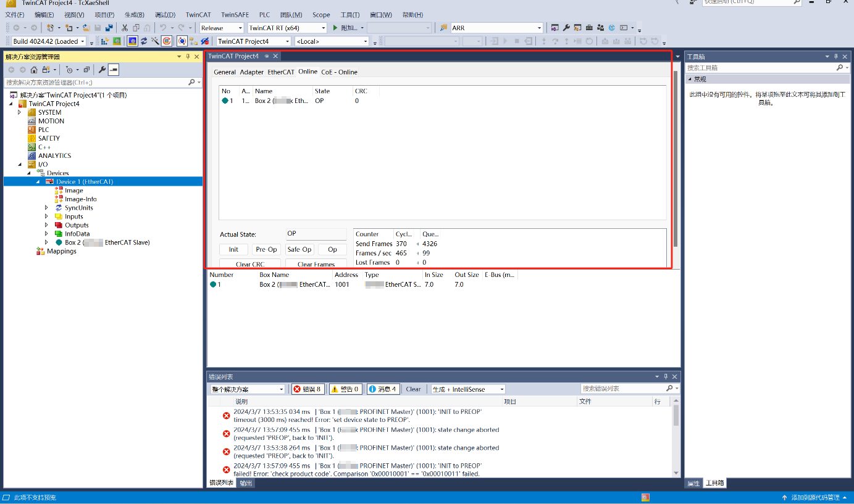The image size is (854, 504).
Task: Click the Cut scissors icon in toolbar
Action: coord(125,28)
